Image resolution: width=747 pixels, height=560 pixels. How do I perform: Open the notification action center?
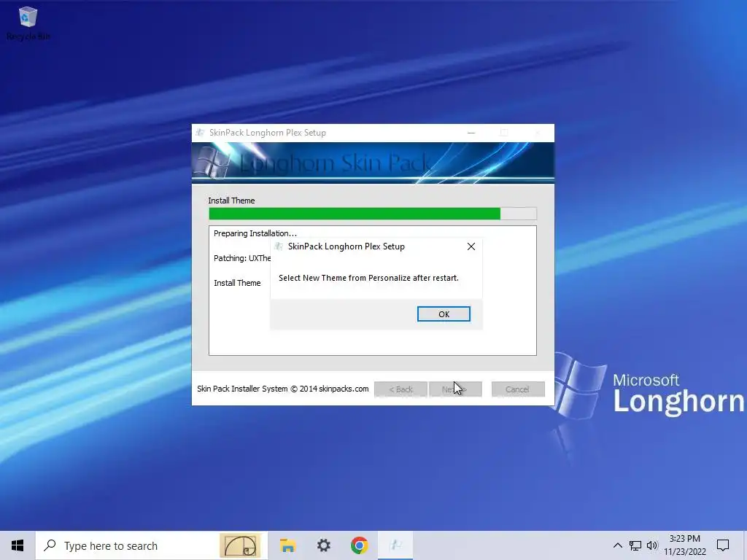tap(723, 545)
